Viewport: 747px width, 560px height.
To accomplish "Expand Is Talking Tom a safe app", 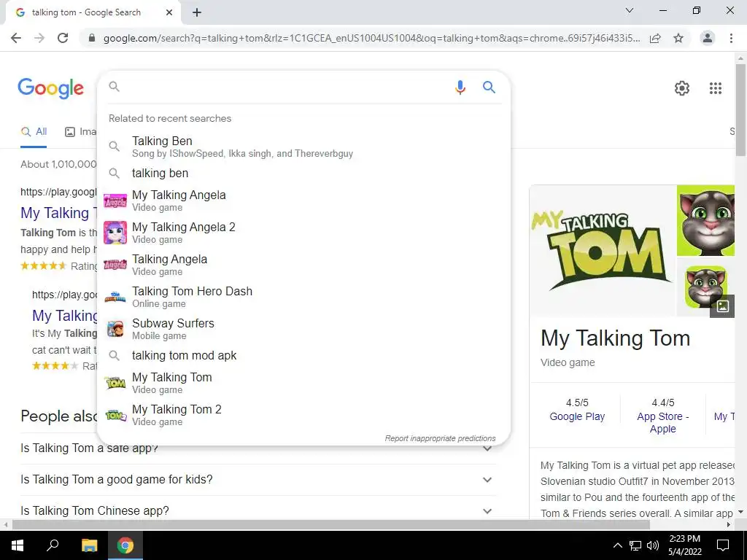I will (x=258, y=448).
